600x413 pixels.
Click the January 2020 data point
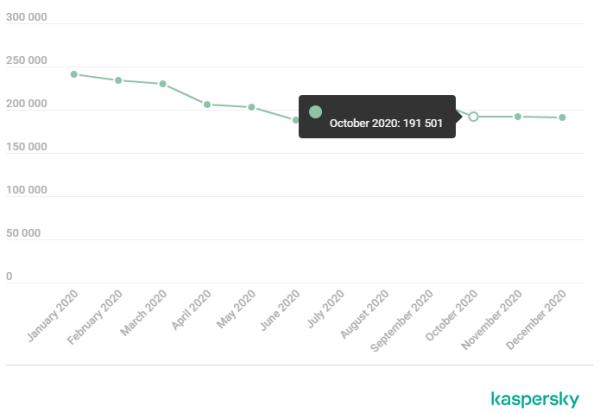coord(74,74)
